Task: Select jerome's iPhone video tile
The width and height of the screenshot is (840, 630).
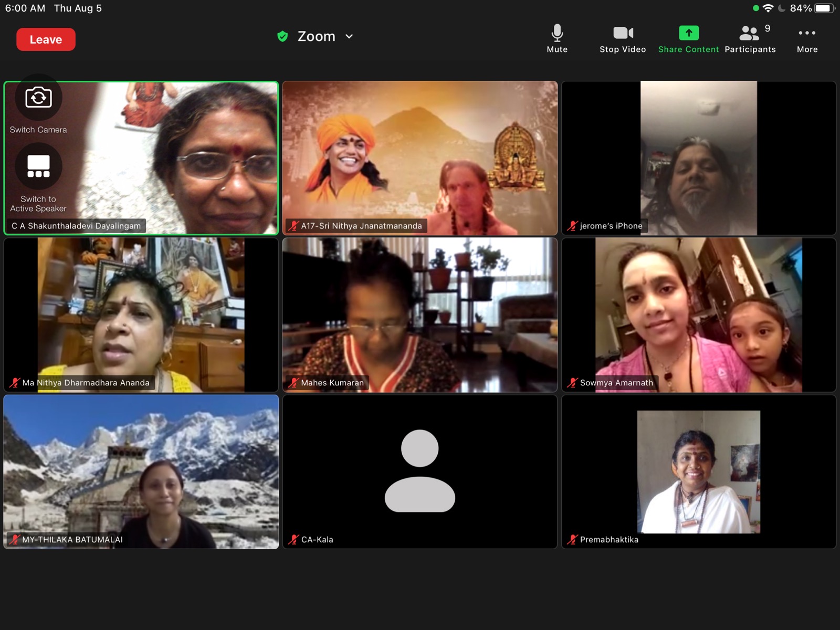Action: pyautogui.click(x=699, y=158)
